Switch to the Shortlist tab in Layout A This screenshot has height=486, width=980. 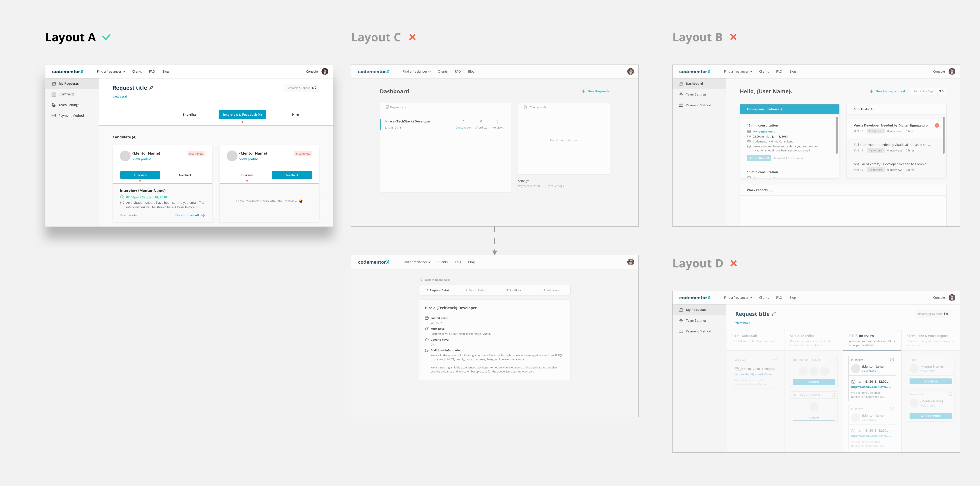[x=189, y=114]
